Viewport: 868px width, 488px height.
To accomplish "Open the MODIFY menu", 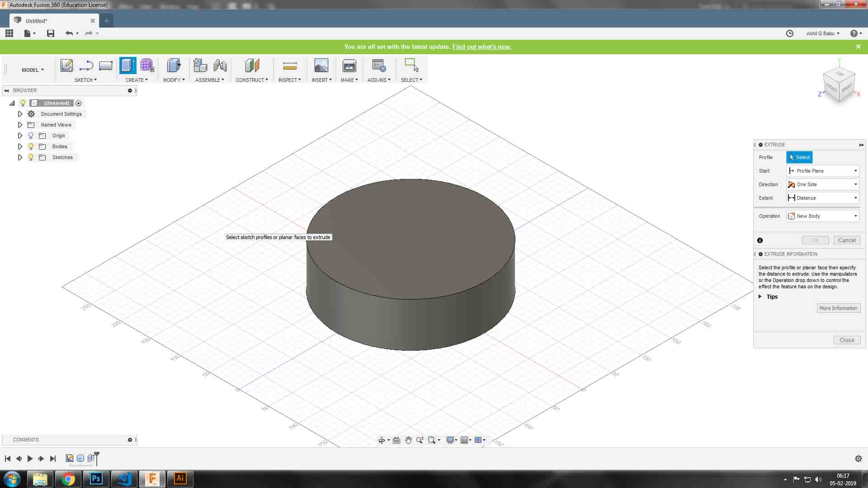I will (174, 80).
